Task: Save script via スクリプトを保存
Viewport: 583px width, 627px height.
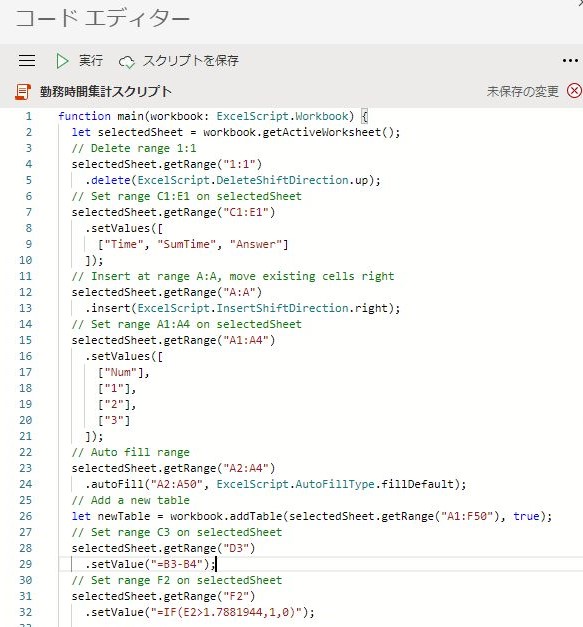Action: pos(190,61)
